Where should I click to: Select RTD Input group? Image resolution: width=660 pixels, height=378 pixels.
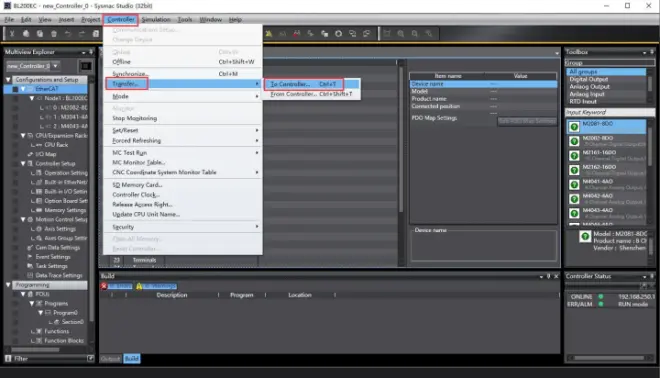point(606,101)
